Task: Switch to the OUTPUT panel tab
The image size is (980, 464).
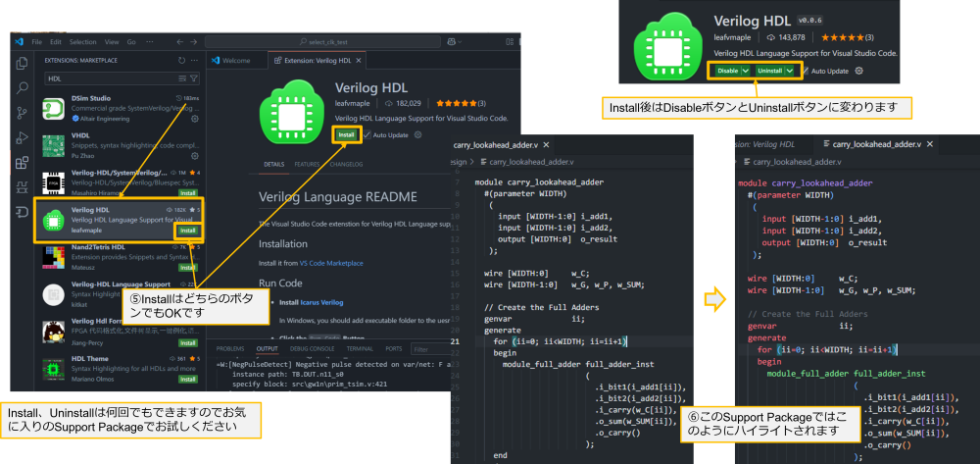Action: (267, 348)
